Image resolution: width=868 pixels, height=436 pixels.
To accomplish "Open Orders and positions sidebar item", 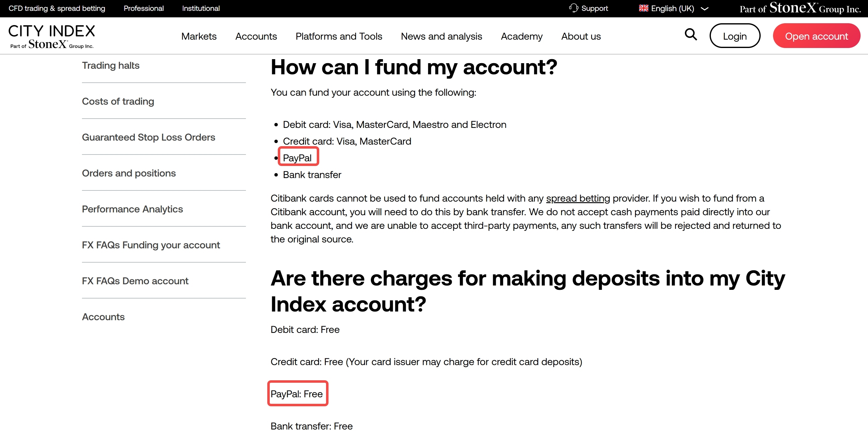I will tap(129, 173).
